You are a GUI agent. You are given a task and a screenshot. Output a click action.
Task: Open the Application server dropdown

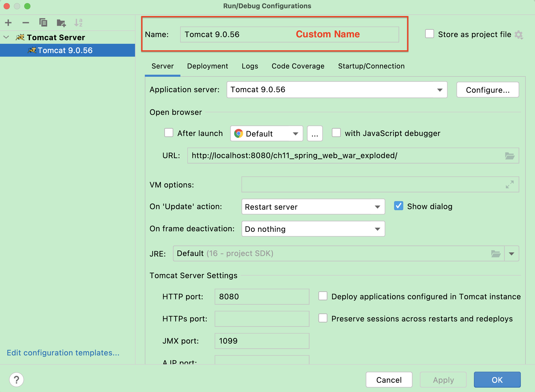[x=337, y=90]
